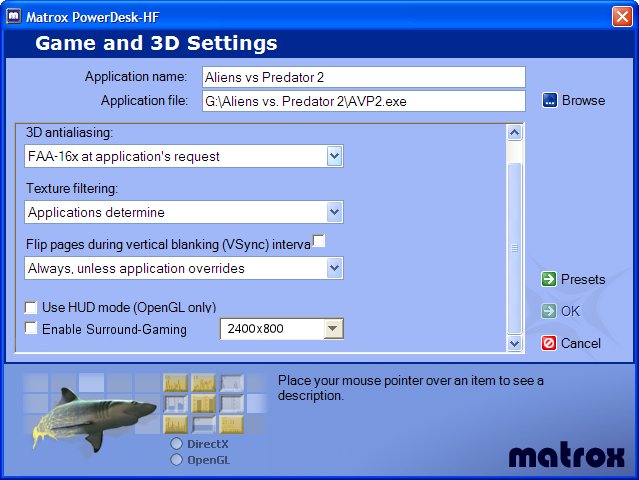Open the 3D antialiasing dropdown
The image size is (639, 480).
(334, 156)
